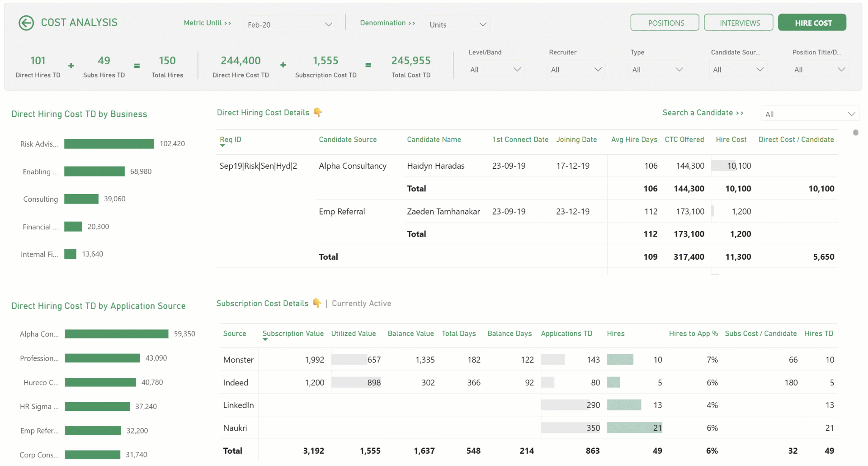Click the pointing hand icon near Direct Hiring Cost Details

[318, 112]
